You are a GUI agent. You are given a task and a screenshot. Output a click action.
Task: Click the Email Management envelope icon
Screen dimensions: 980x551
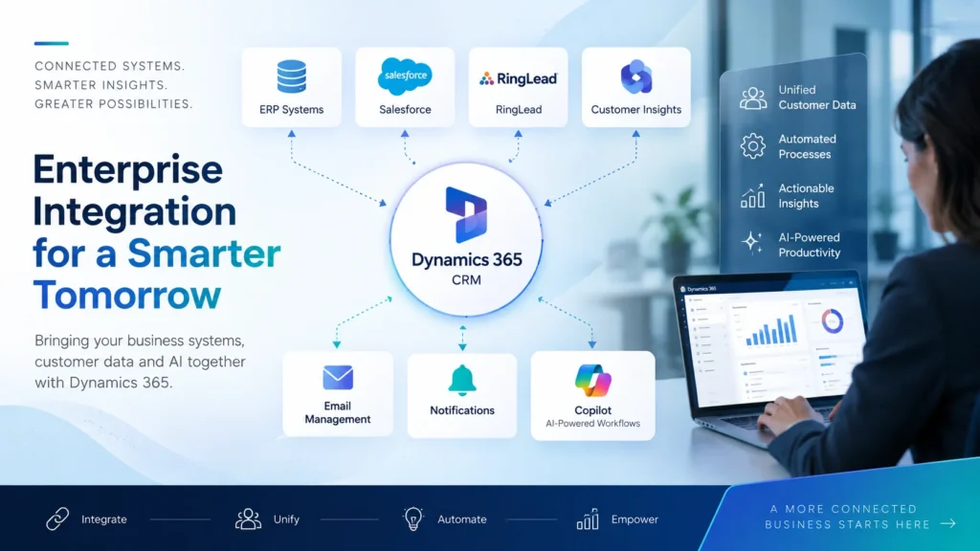(x=338, y=377)
